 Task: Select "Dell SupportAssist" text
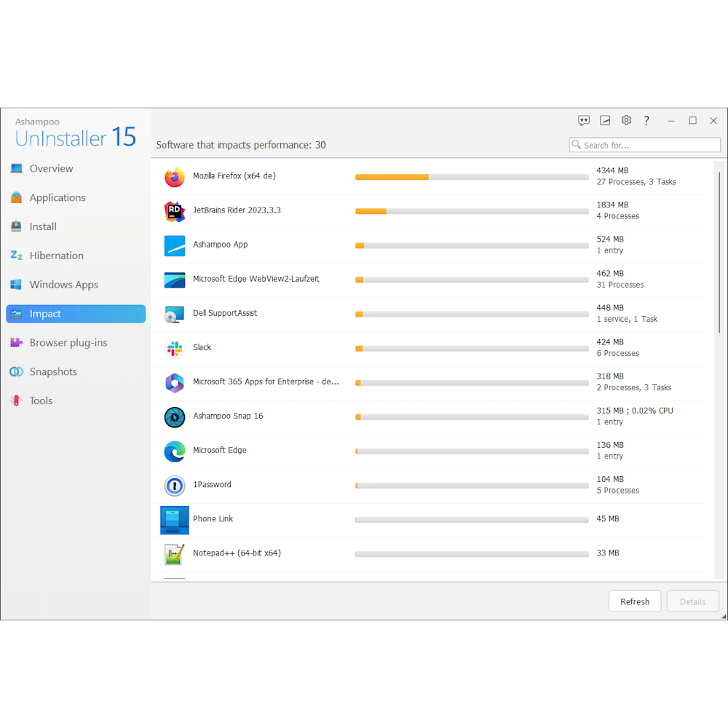(x=225, y=313)
